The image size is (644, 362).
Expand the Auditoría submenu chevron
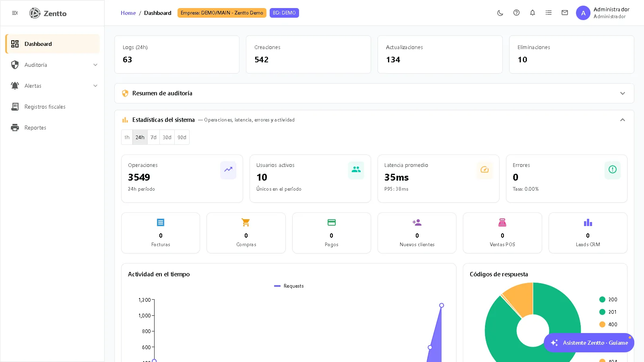pos(95,65)
